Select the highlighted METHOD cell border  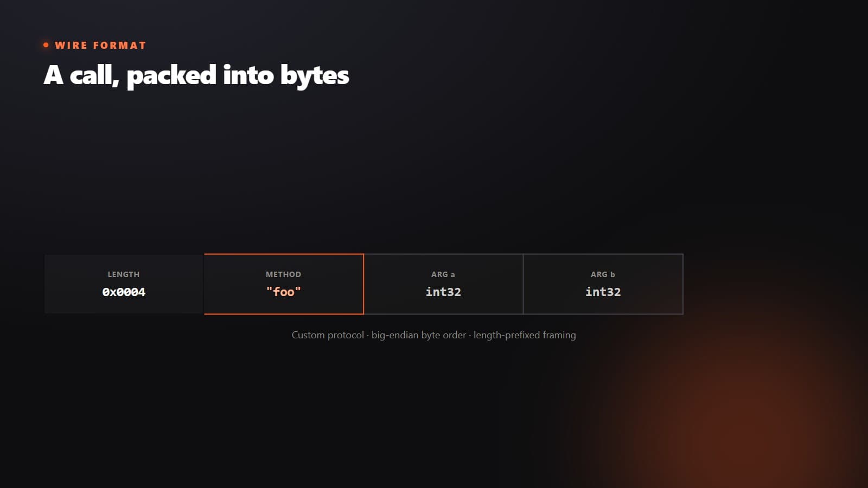(284, 284)
